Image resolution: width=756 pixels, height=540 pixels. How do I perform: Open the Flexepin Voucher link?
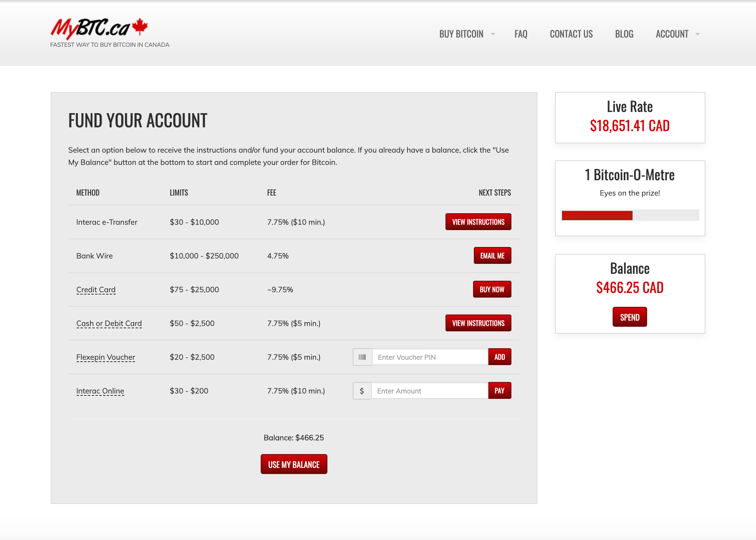pos(106,357)
